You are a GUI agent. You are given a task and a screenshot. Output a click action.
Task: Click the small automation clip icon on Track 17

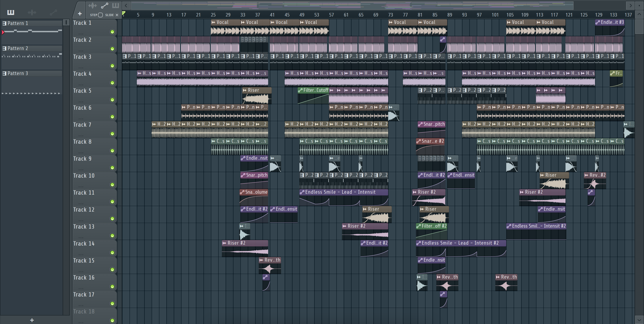[443, 294]
